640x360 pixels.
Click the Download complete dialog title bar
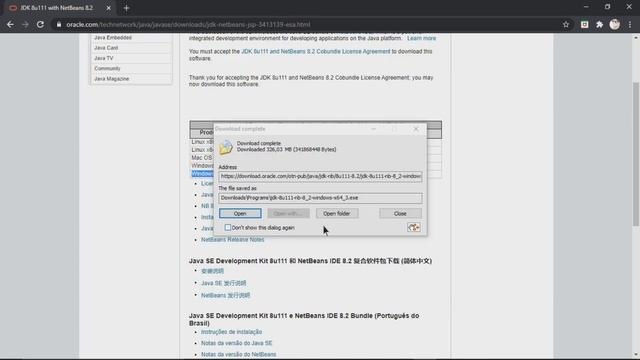click(x=320, y=129)
